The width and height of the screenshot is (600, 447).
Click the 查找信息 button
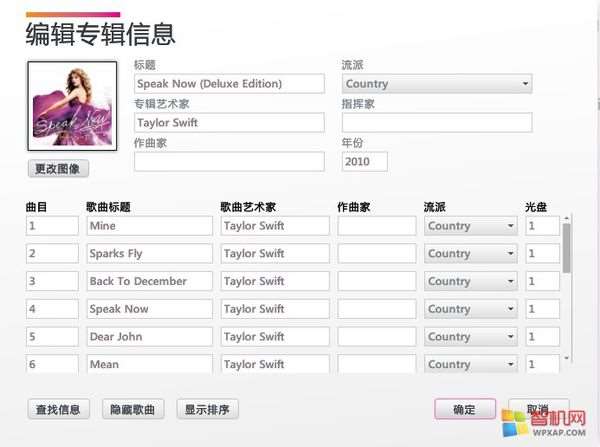59,409
